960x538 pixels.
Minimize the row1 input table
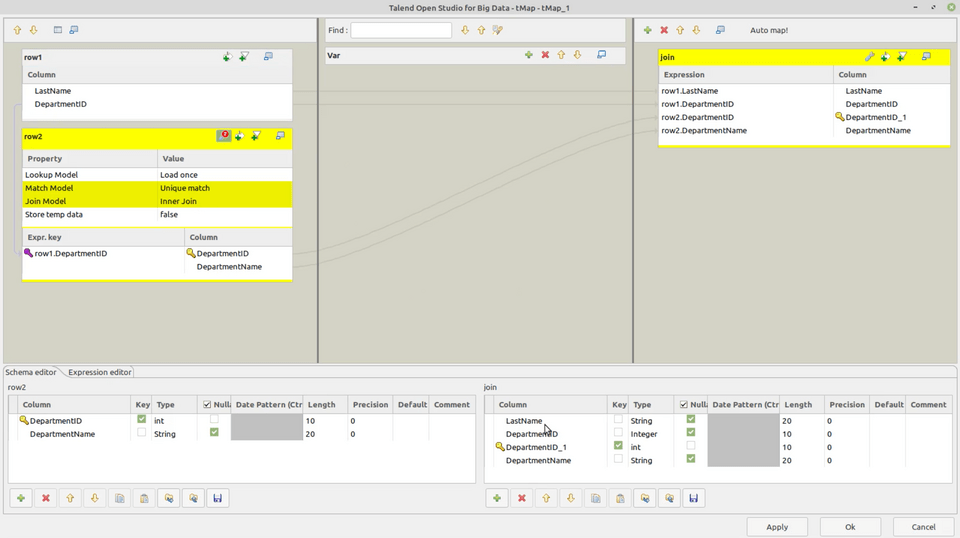point(268,56)
